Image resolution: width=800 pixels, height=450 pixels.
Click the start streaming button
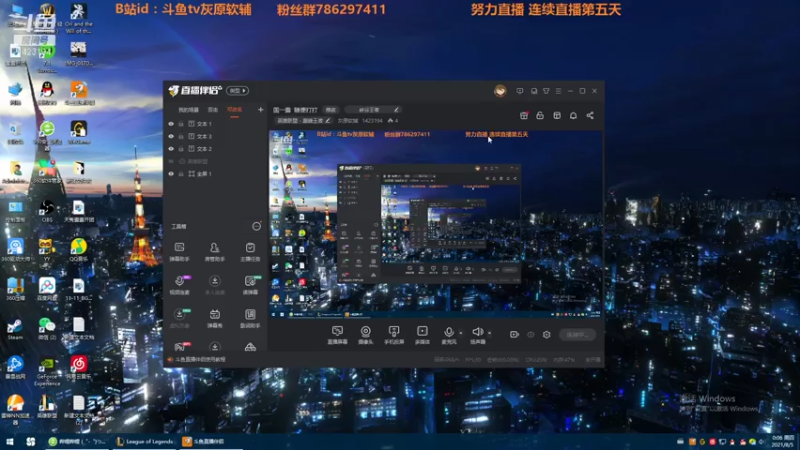click(x=577, y=335)
